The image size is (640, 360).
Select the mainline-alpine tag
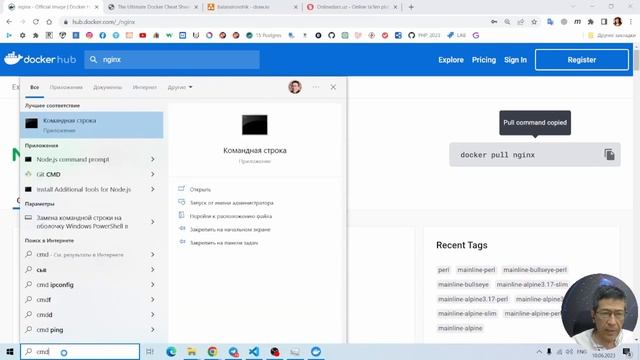tap(460, 328)
